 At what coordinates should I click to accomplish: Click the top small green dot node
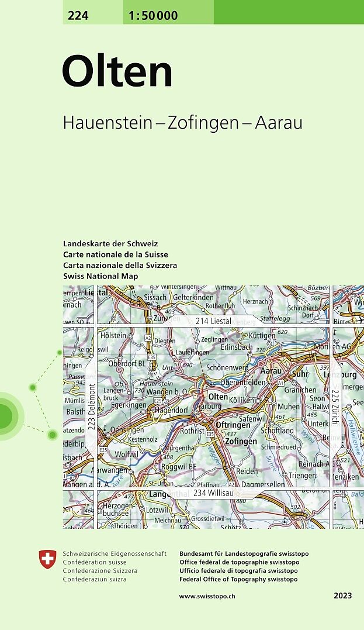[x=59, y=353]
